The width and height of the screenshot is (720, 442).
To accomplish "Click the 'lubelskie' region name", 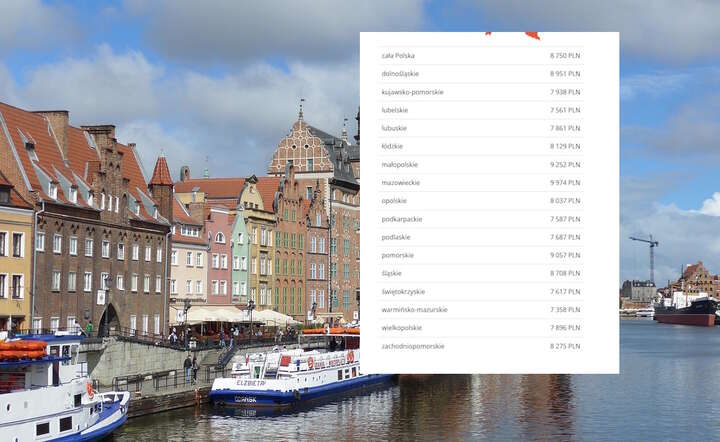I will (395, 110).
